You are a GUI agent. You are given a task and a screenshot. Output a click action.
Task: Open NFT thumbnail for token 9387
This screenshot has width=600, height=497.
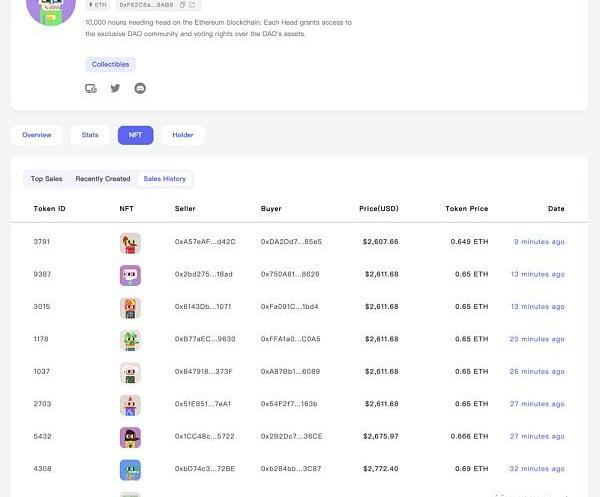130,275
